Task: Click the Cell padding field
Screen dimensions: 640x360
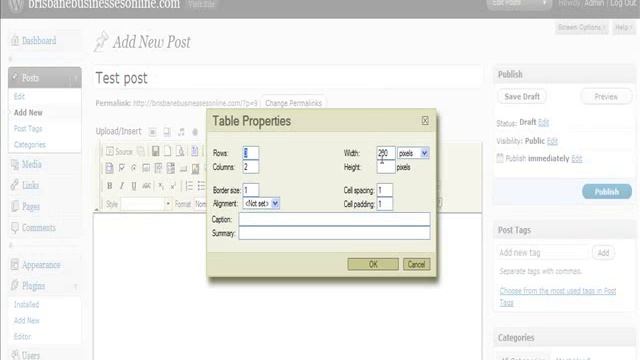Action: coord(384,204)
